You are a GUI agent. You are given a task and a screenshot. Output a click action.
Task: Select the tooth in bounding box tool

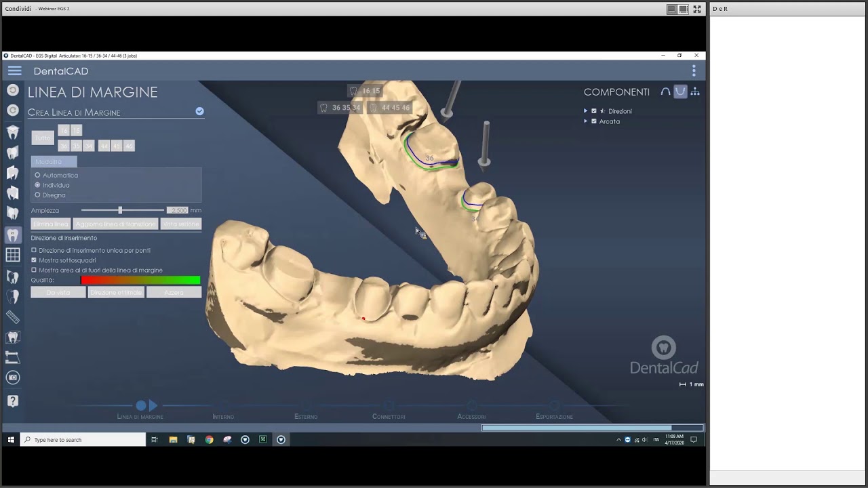pos(12,337)
